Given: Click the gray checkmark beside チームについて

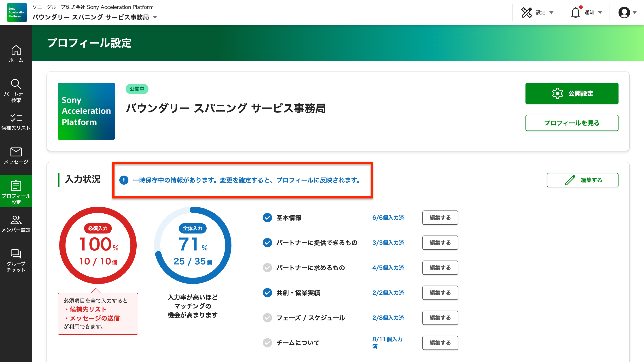Looking at the screenshot, I should [x=267, y=343].
